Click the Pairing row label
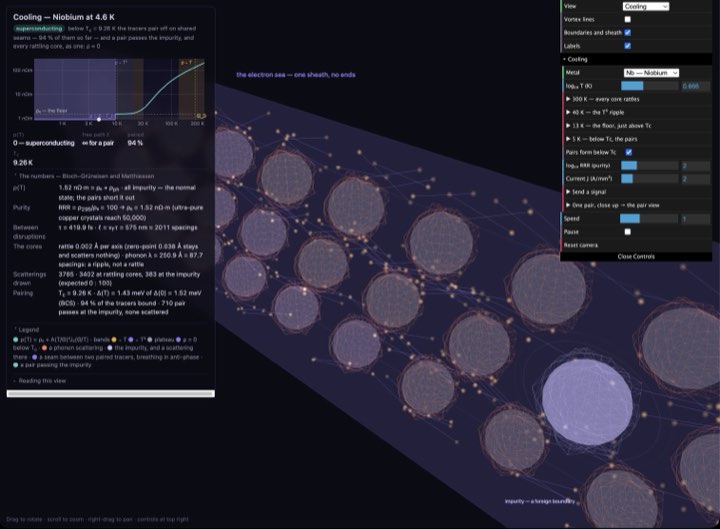 click(x=23, y=293)
